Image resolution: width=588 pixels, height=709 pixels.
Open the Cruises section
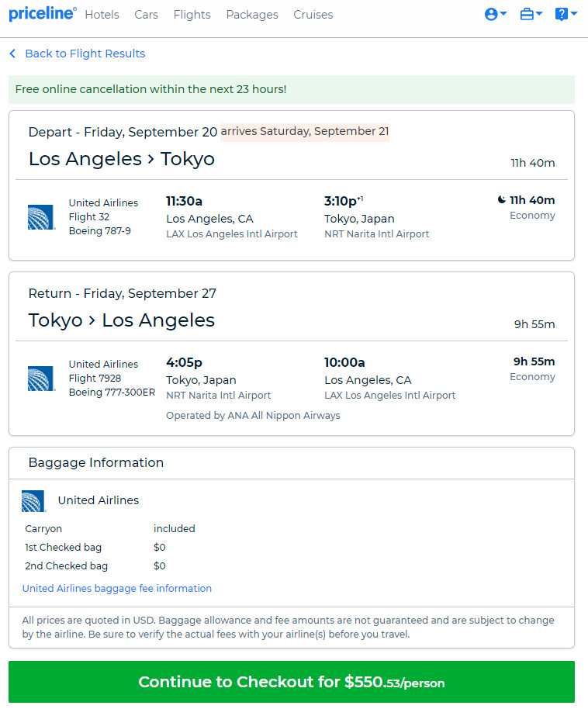pyautogui.click(x=313, y=15)
